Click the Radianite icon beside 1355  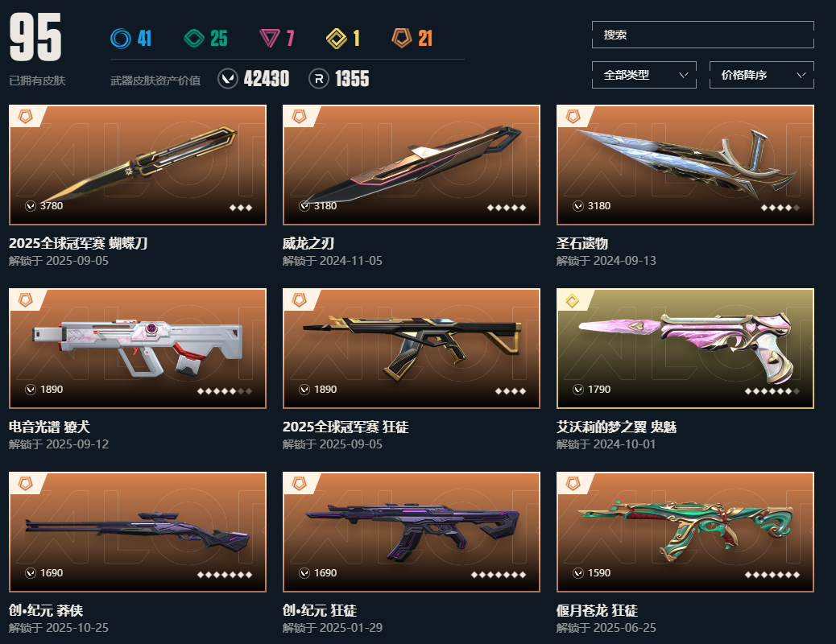pos(319,79)
